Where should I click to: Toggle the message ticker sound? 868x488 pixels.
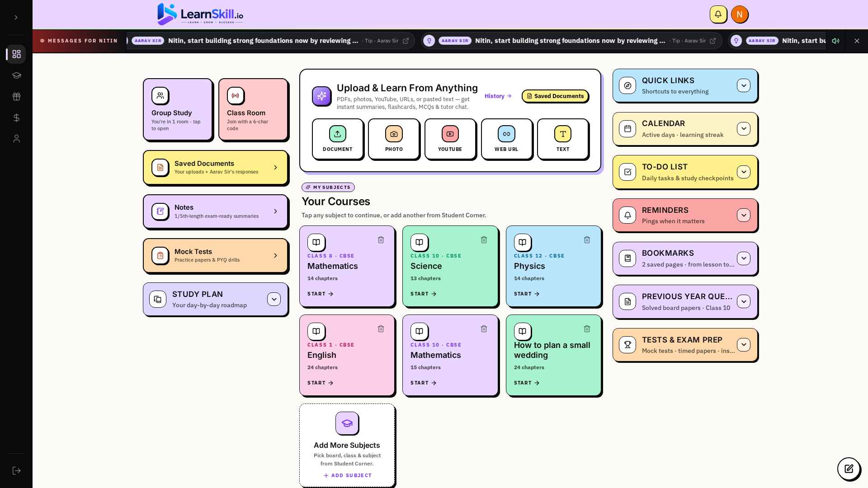click(x=835, y=41)
